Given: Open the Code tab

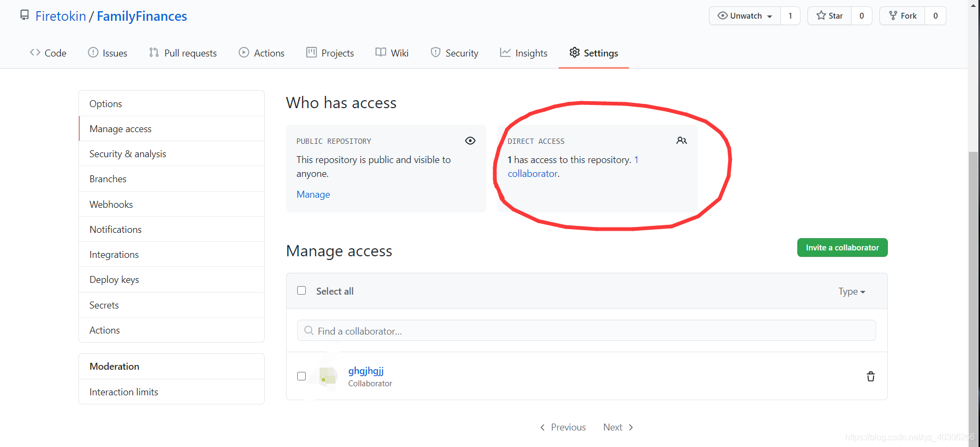Looking at the screenshot, I should [48, 53].
